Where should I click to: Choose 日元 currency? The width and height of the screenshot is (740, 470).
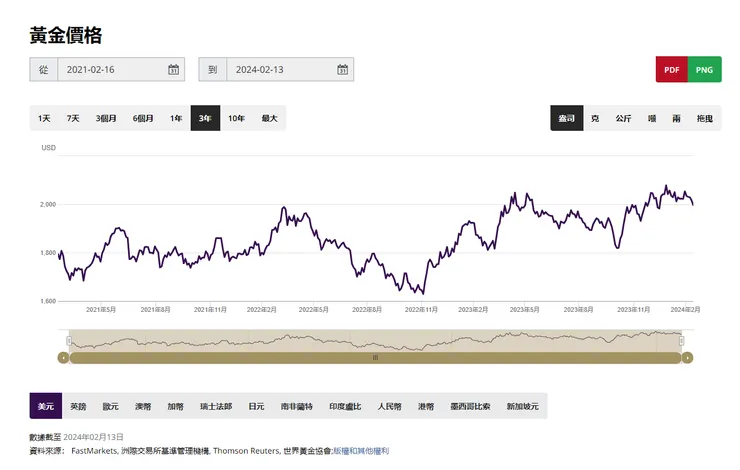257,406
